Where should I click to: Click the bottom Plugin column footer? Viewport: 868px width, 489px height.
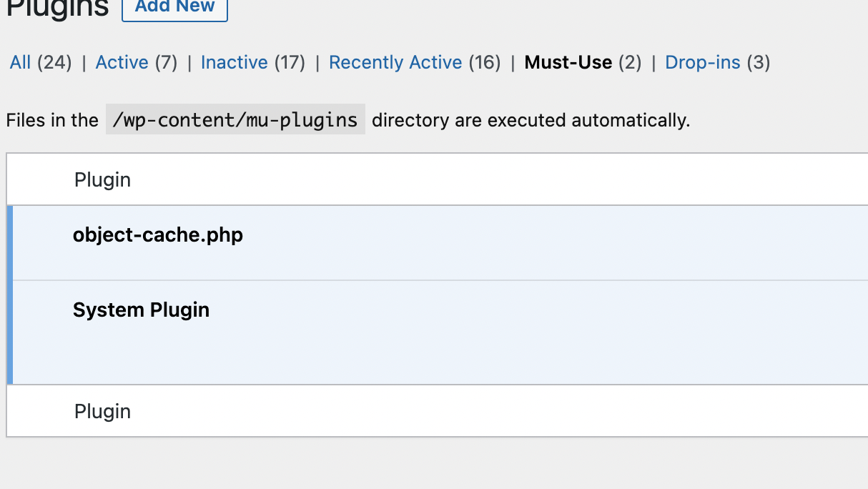tap(102, 412)
